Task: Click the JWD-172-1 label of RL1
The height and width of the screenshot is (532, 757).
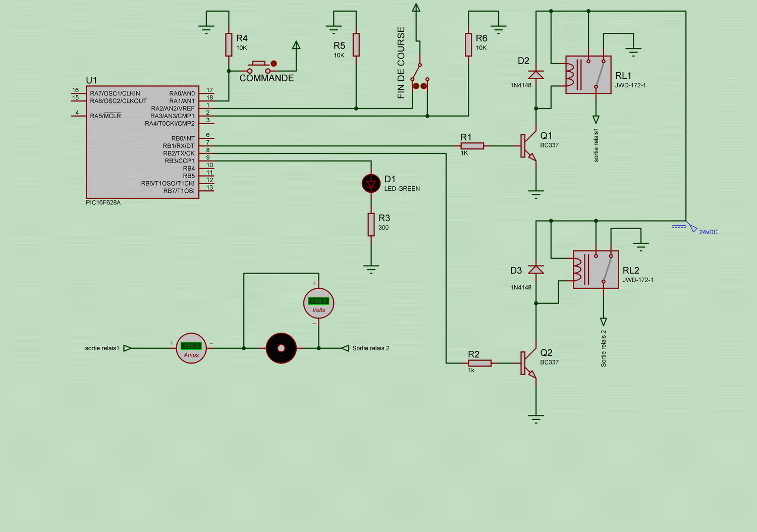Action: (x=630, y=85)
